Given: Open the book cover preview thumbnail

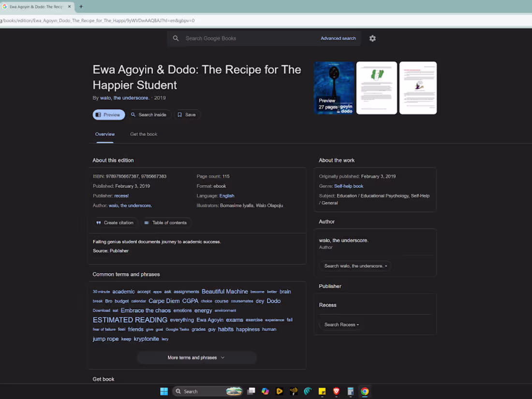Looking at the screenshot, I should pyautogui.click(x=334, y=88).
